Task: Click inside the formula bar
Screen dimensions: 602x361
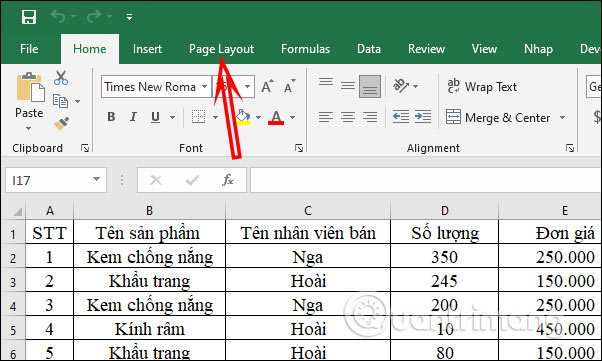Action: click(x=426, y=180)
